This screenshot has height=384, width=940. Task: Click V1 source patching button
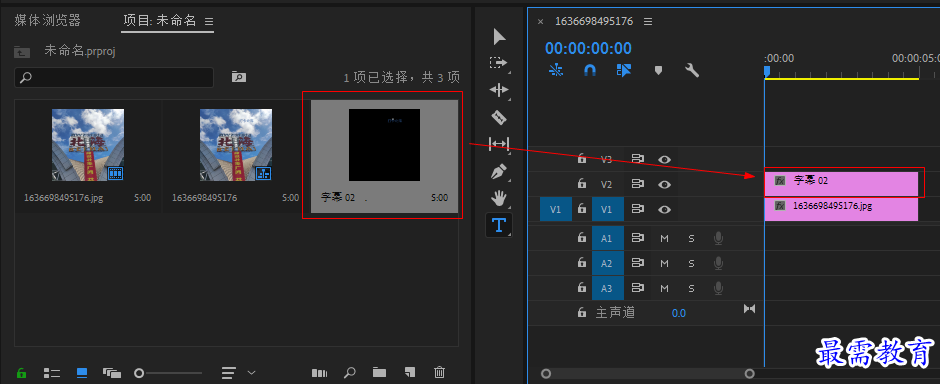point(556,209)
